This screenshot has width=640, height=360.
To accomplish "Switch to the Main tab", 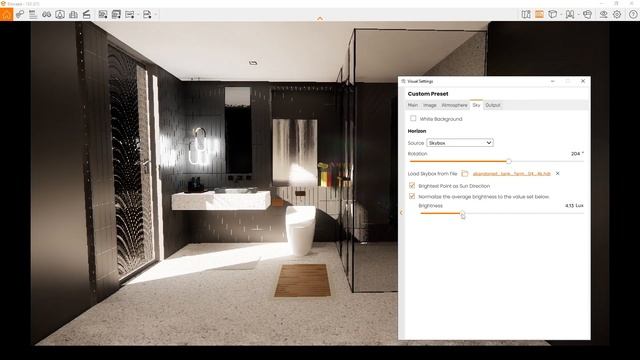I will pyautogui.click(x=413, y=105).
